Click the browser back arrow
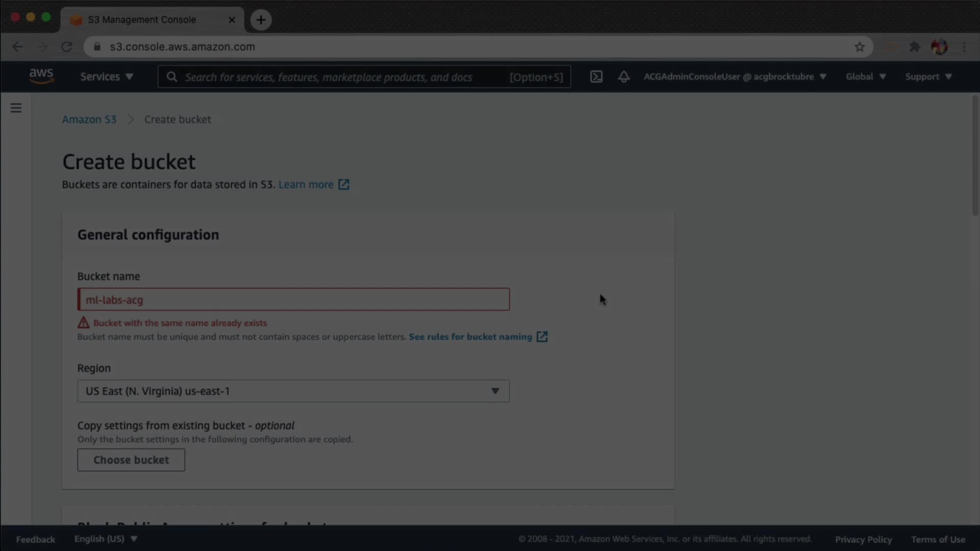The height and width of the screenshot is (551, 980). (17, 47)
